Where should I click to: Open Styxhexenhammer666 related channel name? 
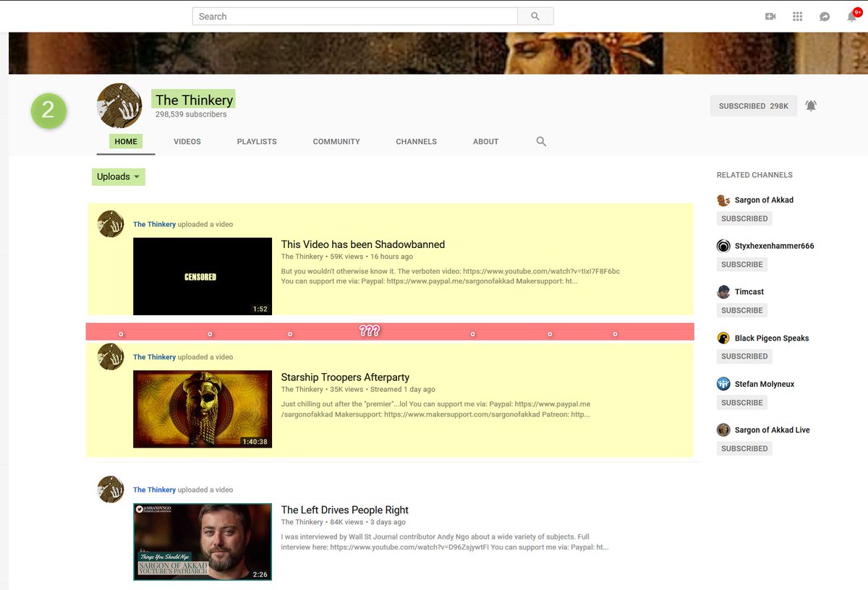[x=774, y=246]
